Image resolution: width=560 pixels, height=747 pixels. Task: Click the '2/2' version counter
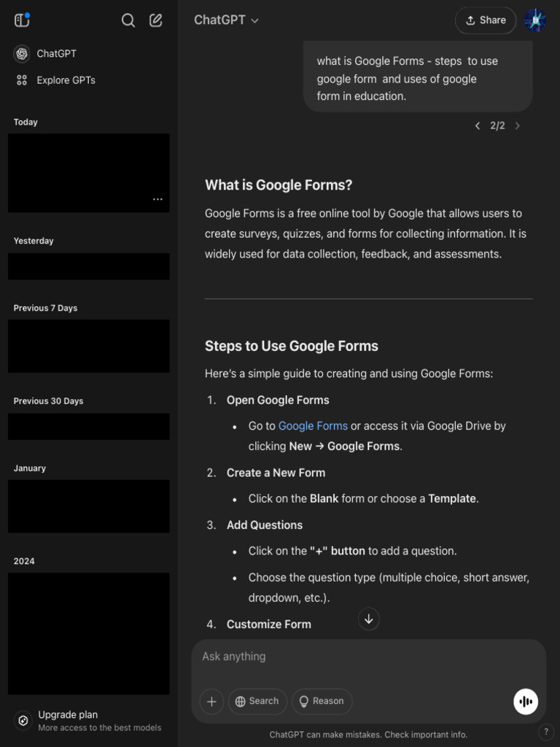click(x=497, y=125)
